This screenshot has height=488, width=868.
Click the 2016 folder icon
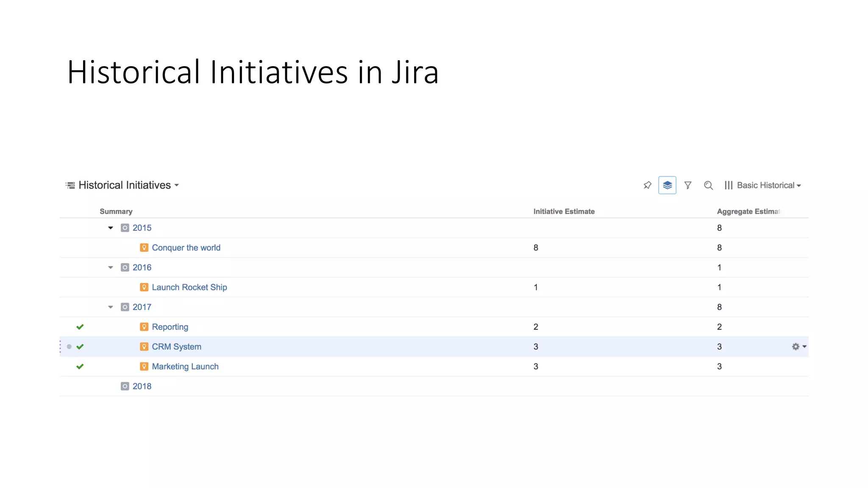pyautogui.click(x=125, y=267)
